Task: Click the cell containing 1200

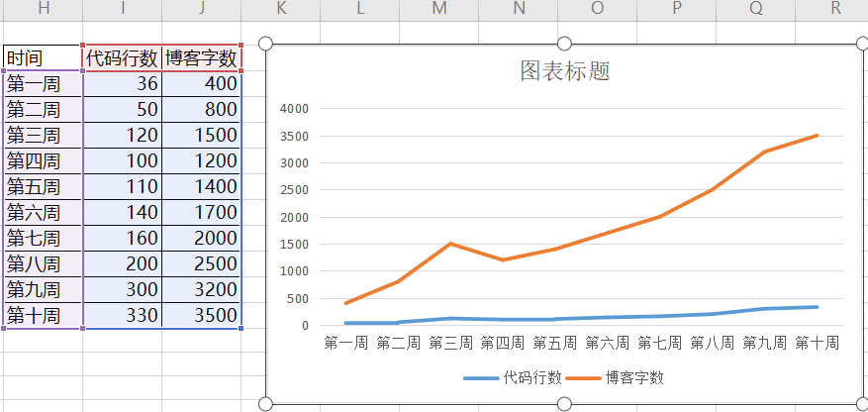Action: click(202, 161)
